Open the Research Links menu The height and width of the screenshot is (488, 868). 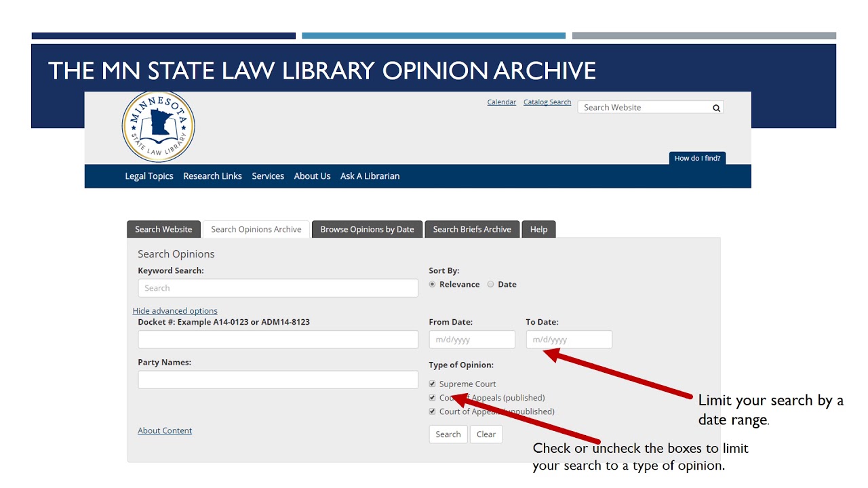[212, 176]
